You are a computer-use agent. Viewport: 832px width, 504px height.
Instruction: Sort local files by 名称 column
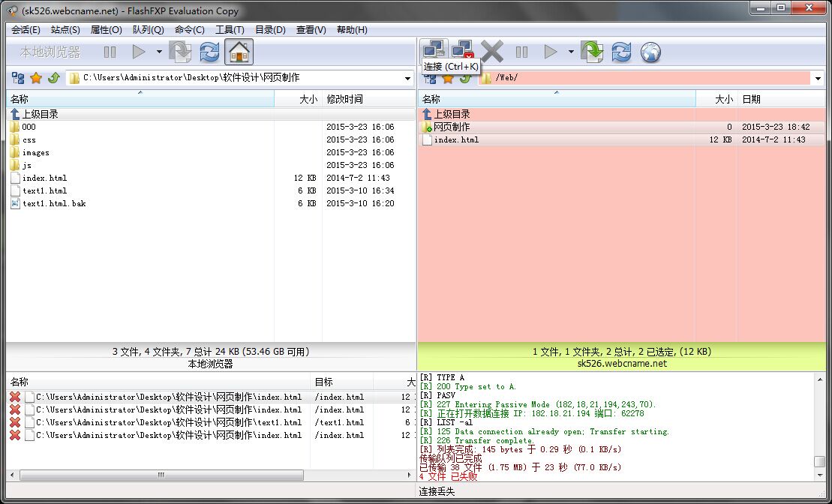tap(140, 99)
